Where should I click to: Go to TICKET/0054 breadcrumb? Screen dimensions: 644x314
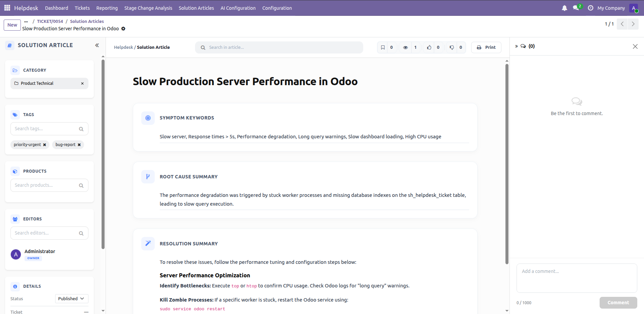coord(50,22)
